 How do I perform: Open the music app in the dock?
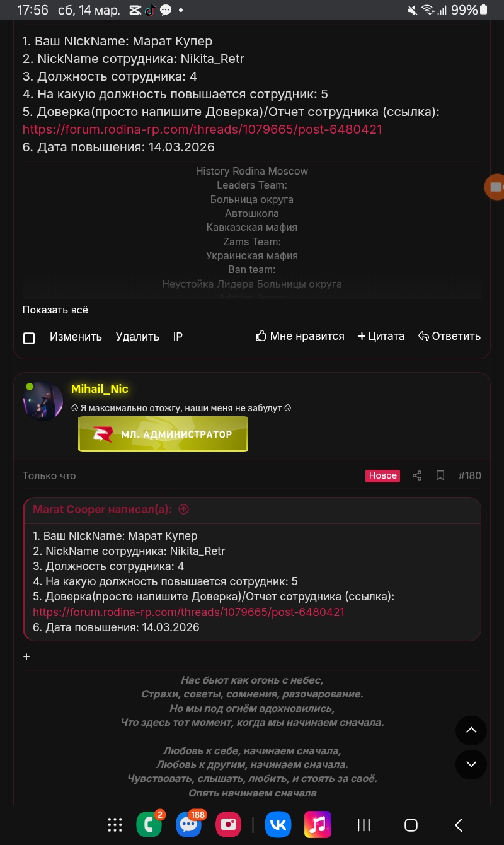(318, 824)
